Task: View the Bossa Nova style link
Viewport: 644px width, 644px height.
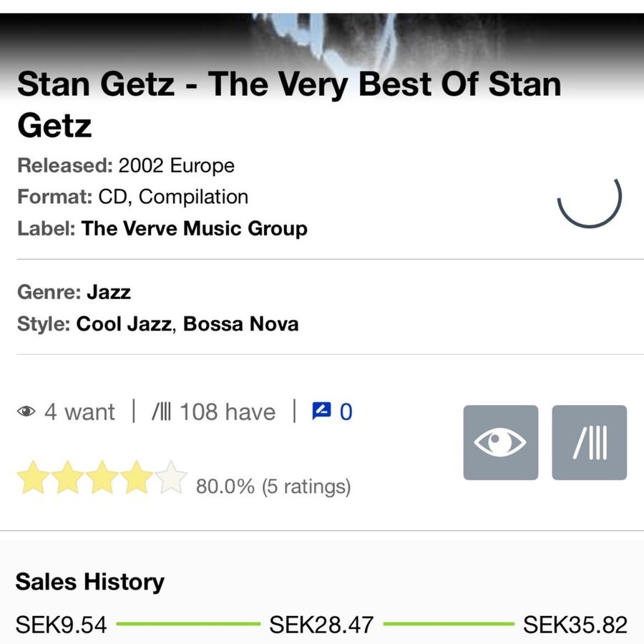Action: (240, 323)
